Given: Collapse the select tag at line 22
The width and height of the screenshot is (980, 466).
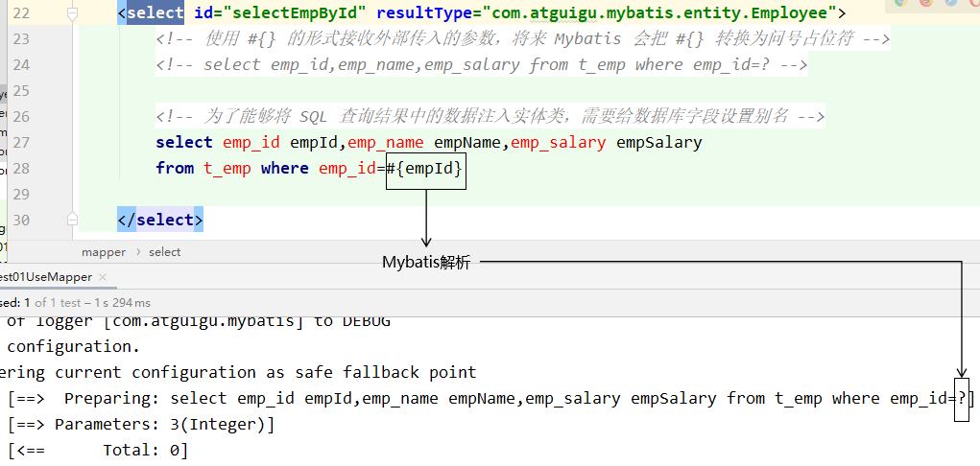Looking at the screenshot, I should tap(73, 14).
